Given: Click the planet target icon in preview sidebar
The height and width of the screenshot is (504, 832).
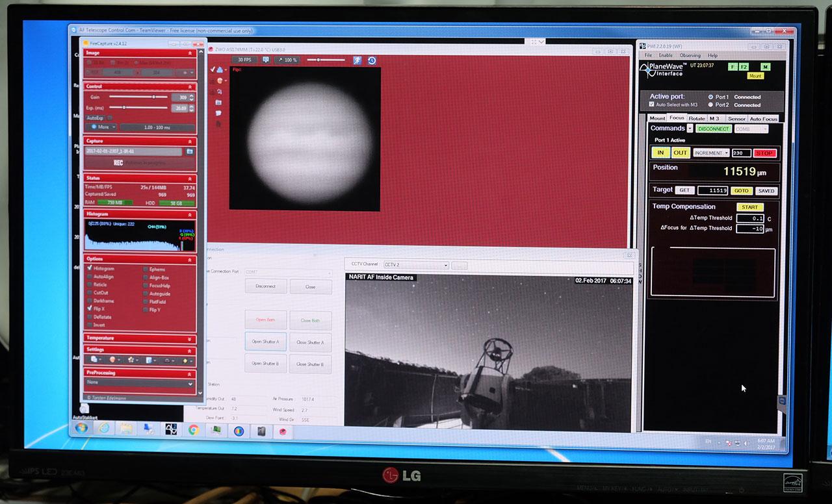Looking at the screenshot, I should 220,81.
